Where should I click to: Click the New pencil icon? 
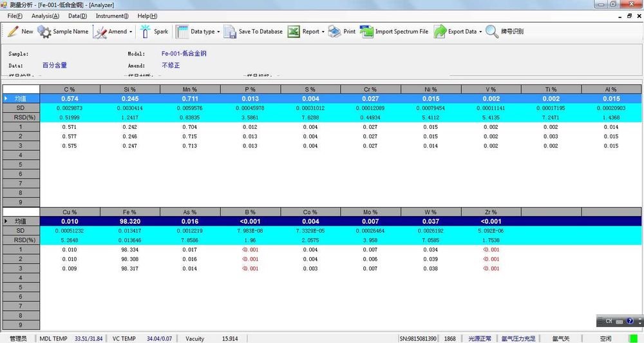pos(13,31)
